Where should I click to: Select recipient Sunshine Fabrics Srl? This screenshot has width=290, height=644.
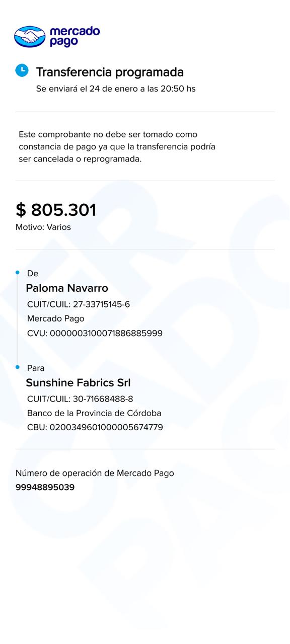(78, 383)
